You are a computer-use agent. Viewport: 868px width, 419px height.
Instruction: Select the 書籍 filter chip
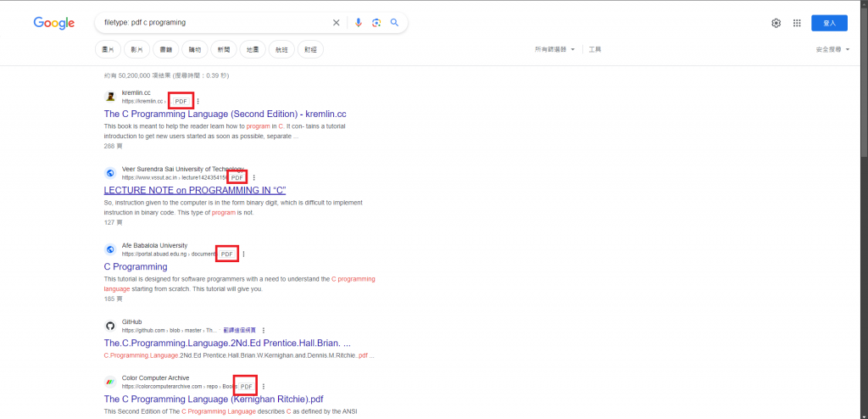pyautogui.click(x=165, y=49)
